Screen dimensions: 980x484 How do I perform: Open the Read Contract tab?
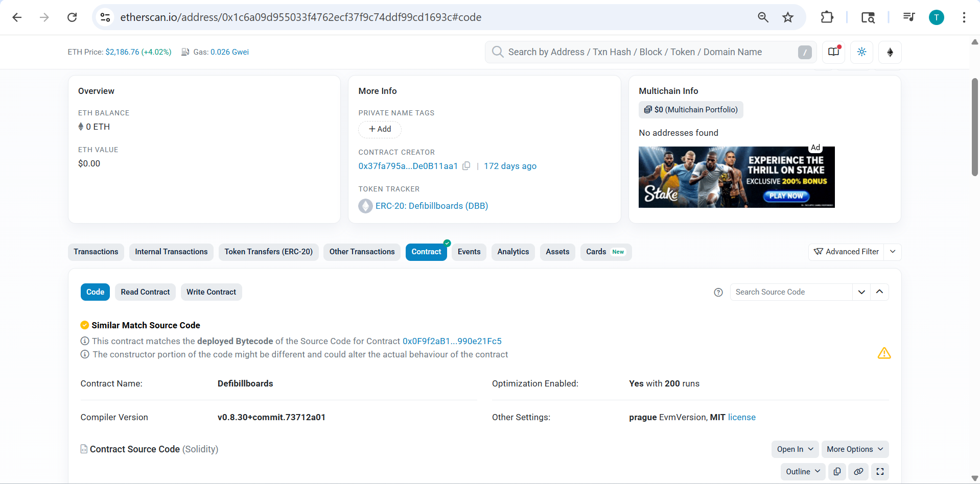coord(145,292)
